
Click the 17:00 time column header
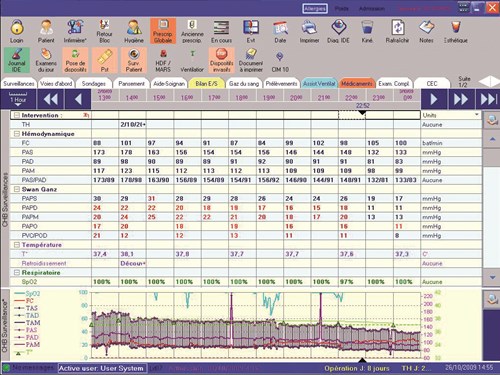pyautogui.click(x=214, y=97)
